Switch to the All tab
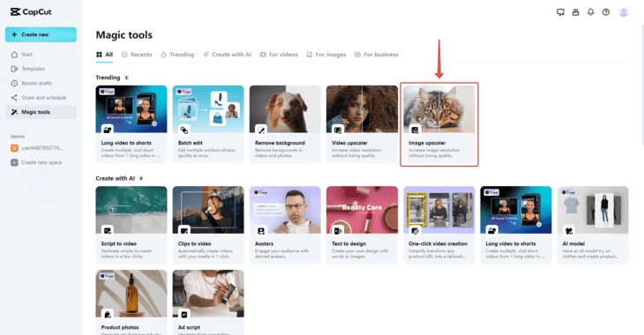 click(x=104, y=54)
